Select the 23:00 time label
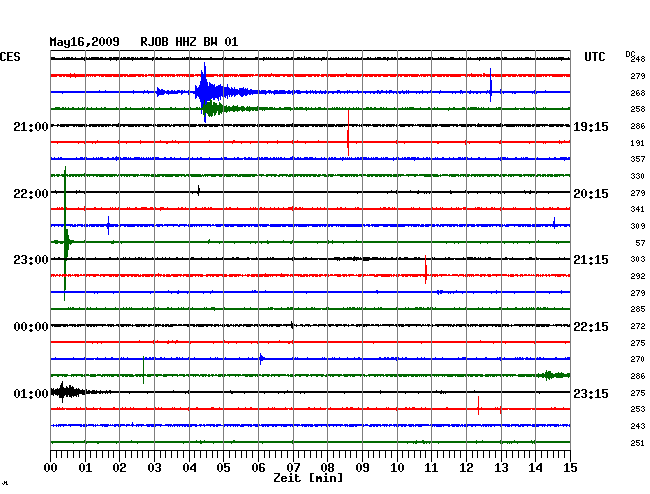Screen dimensions: 650x494 tap(31, 260)
